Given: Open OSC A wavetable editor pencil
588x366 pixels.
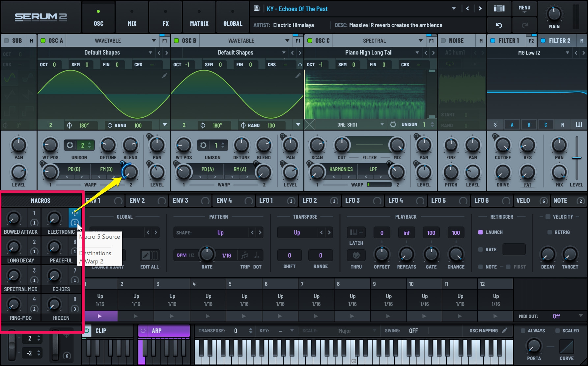Looking at the screenshot, I should (164, 76).
